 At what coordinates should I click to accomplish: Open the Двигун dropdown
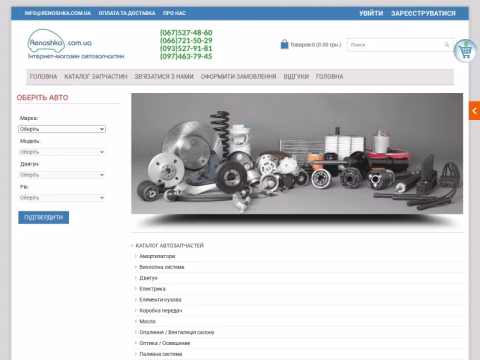(x=62, y=175)
